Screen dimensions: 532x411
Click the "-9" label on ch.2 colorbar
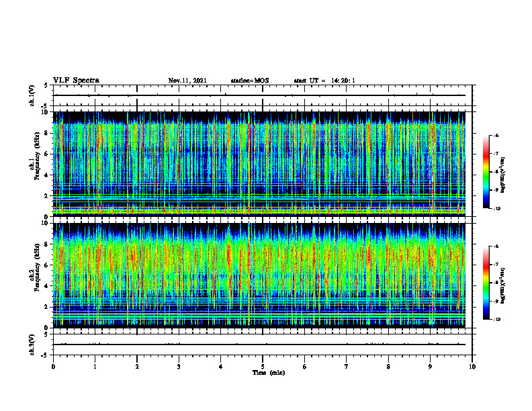(496, 301)
